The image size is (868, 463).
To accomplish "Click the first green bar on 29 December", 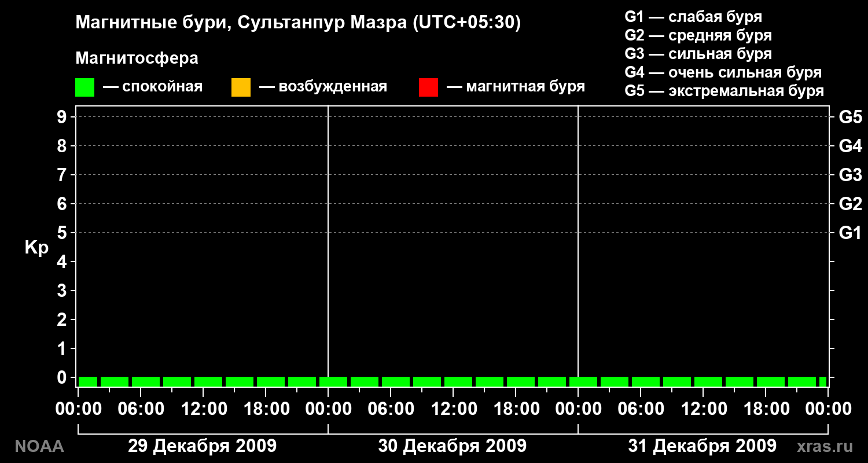I will [88, 381].
